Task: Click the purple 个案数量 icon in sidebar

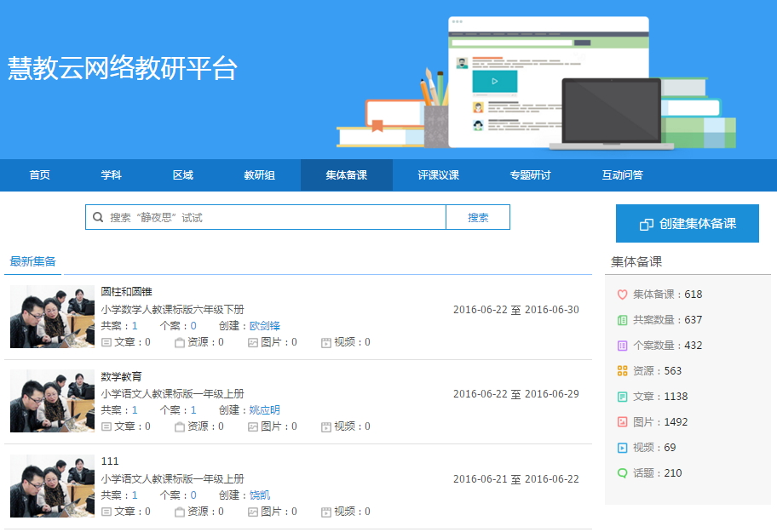Action: click(622, 346)
